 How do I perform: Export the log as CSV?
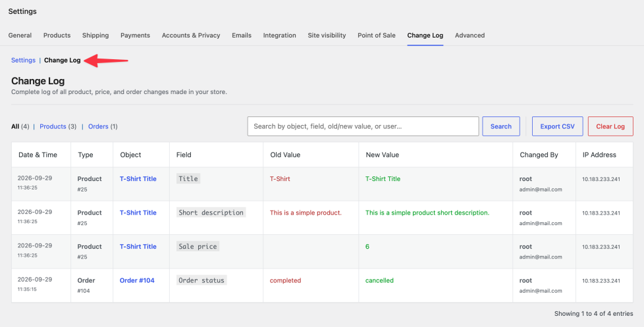(x=557, y=126)
